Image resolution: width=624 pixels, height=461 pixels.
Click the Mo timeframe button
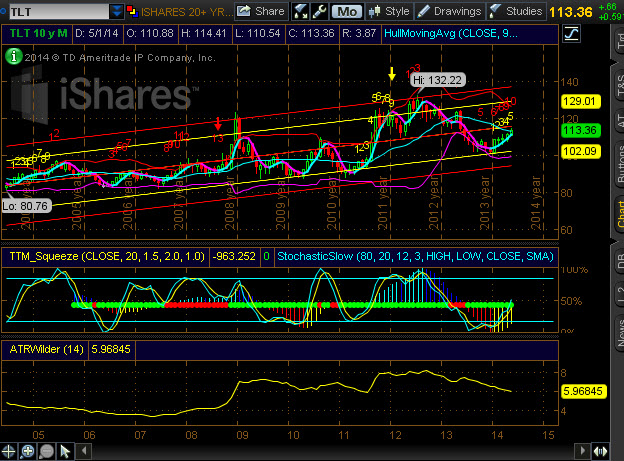346,12
